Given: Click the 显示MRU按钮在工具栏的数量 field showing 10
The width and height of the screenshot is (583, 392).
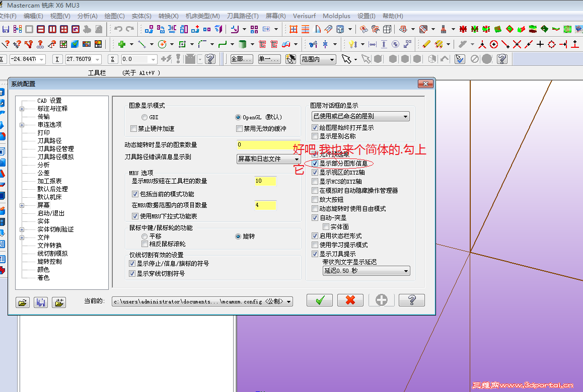Looking at the screenshot, I should click(x=265, y=181).
